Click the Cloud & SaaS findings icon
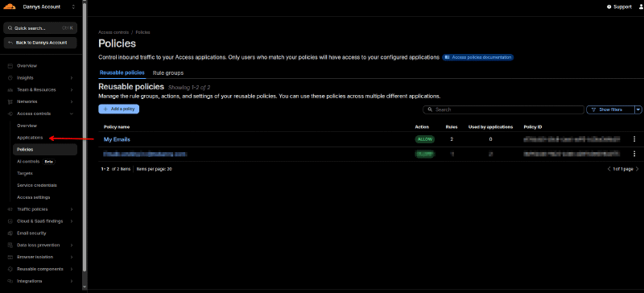Viewport: 644px width, 293px height. tap(10, 221)
